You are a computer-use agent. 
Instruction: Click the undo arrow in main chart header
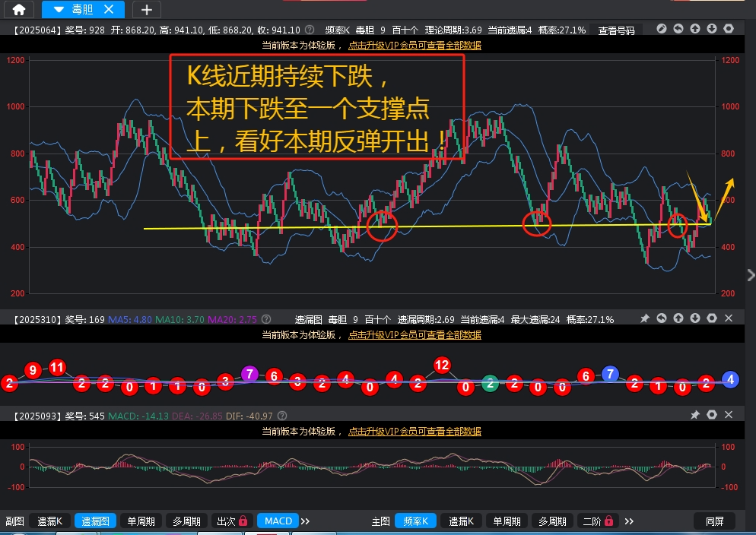678,29
